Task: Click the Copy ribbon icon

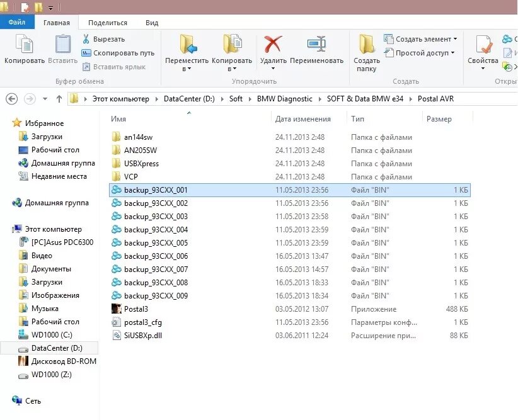Action: (25, 44)
